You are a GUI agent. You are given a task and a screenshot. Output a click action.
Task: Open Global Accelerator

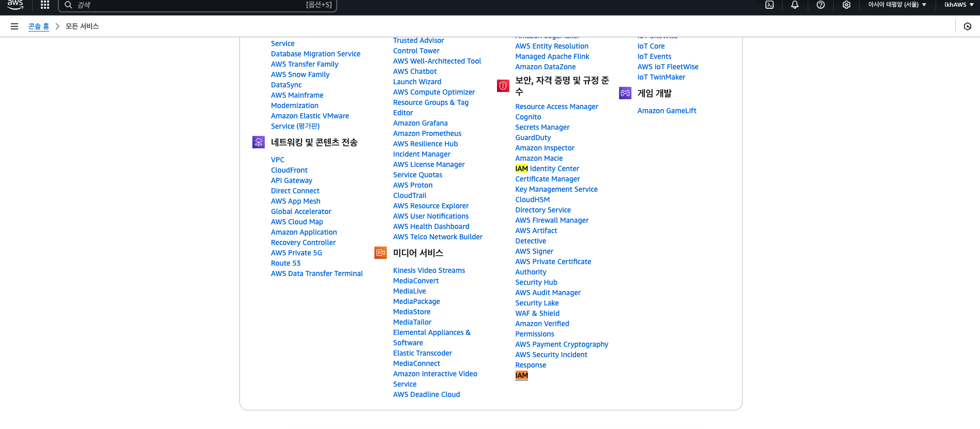tap(301, 211)
